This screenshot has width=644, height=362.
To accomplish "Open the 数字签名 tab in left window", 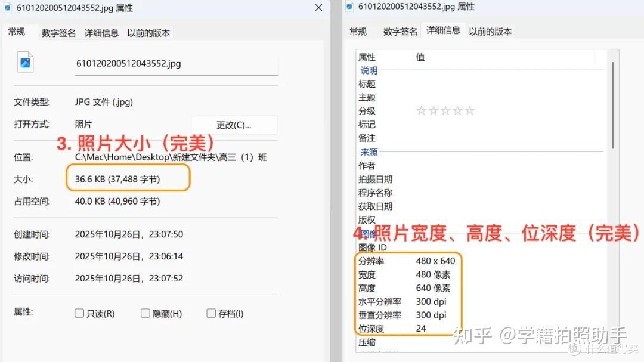I will pyautogui.click(x=58, y=33).
